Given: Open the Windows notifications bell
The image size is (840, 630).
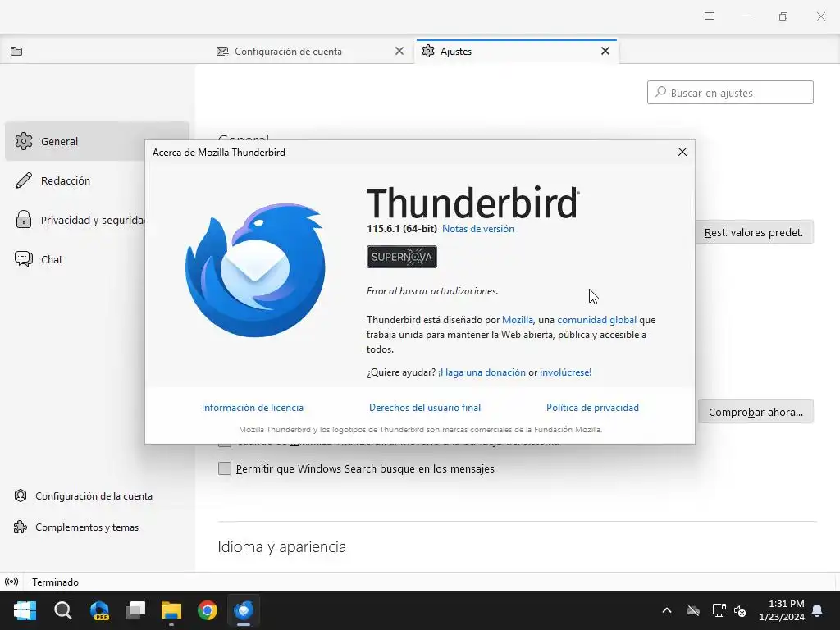Looking at the screenshot, I should [x=818, y=610].
